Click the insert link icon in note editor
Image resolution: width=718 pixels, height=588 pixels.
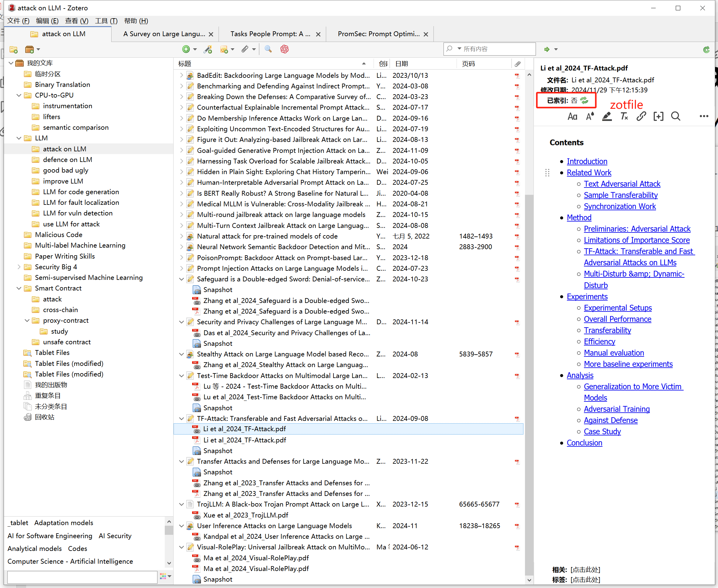(641, 116)
